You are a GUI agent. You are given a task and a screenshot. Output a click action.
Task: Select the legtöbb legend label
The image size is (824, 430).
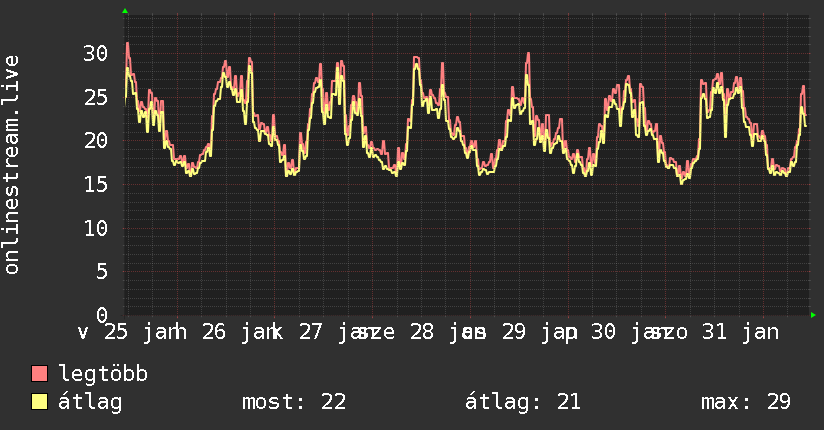(103, 374)
